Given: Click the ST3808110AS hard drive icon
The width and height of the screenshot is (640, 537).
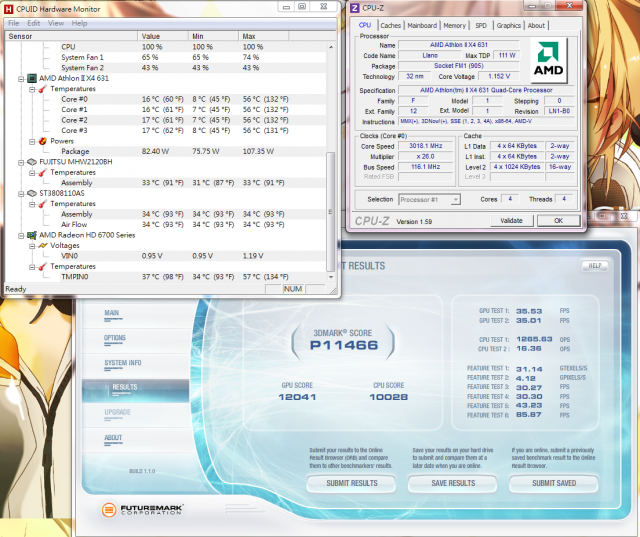Looking at the screenshot, I should coord(32,193).
